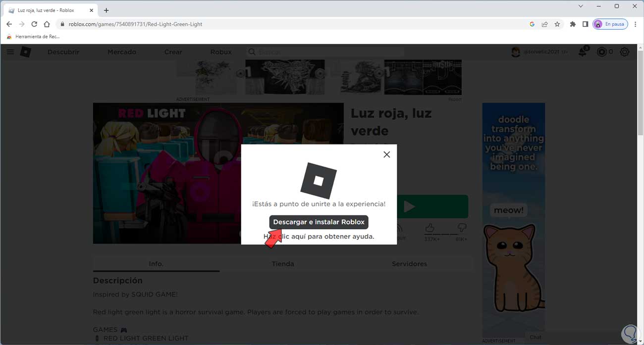Dislike the game with thumbs down
This screenshot has width=644, height=345.
[x=462, y=228]
